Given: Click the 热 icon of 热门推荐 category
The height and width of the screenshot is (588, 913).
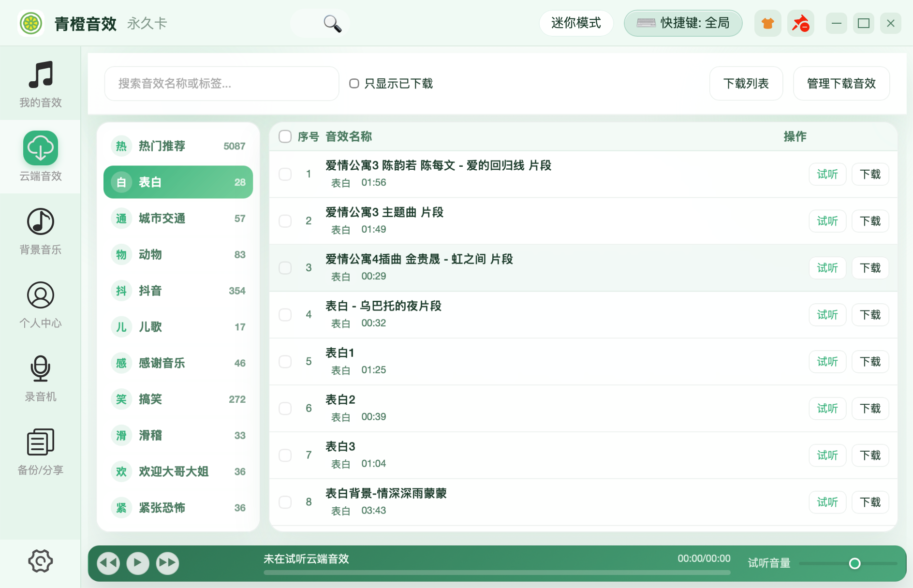Looking at the screenshot, I should coord(121,146).
